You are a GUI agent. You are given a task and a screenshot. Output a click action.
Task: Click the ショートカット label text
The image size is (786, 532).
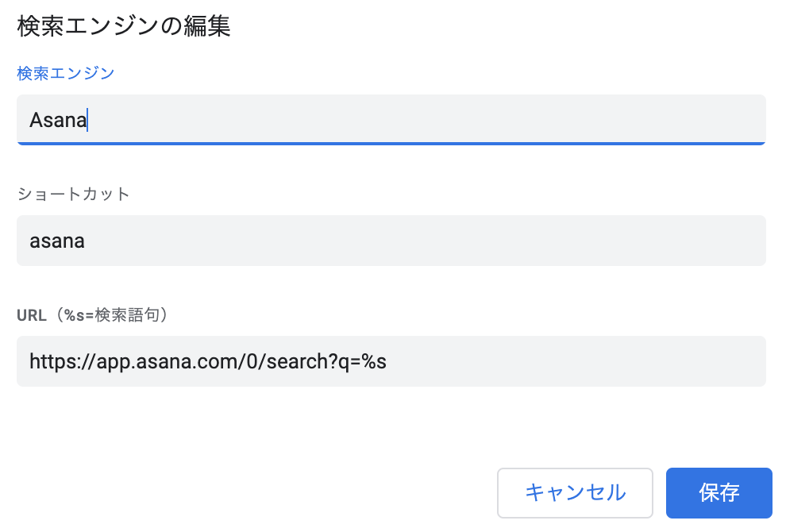73,195
